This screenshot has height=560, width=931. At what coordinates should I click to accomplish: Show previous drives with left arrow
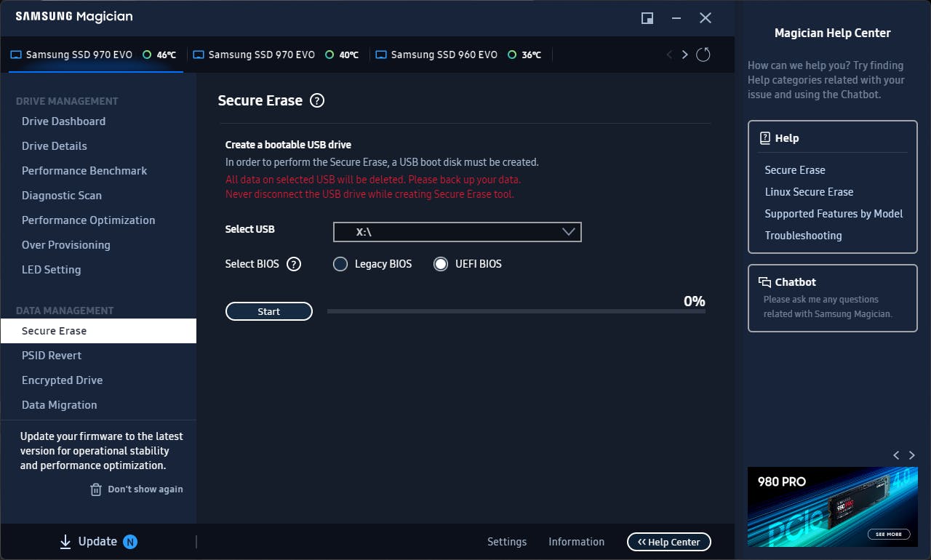click(669, 55)
